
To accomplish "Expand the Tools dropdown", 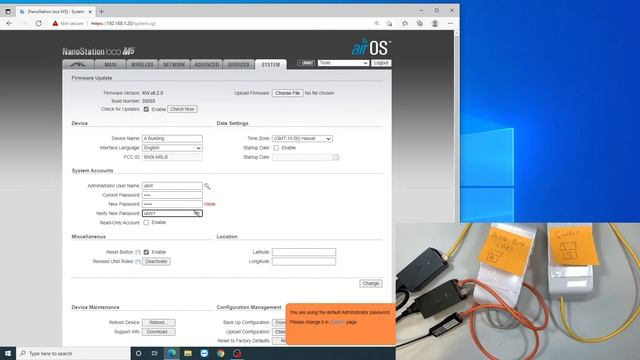I will point(343,63).
